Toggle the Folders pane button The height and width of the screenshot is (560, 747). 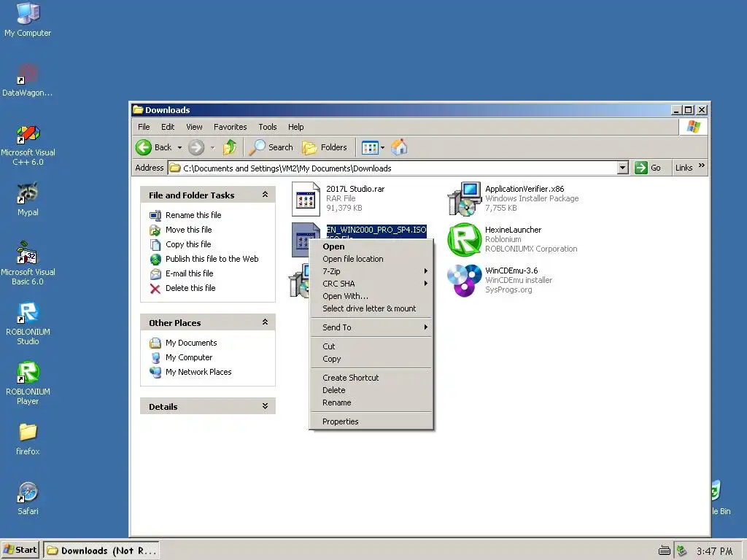tap(325, 147)
